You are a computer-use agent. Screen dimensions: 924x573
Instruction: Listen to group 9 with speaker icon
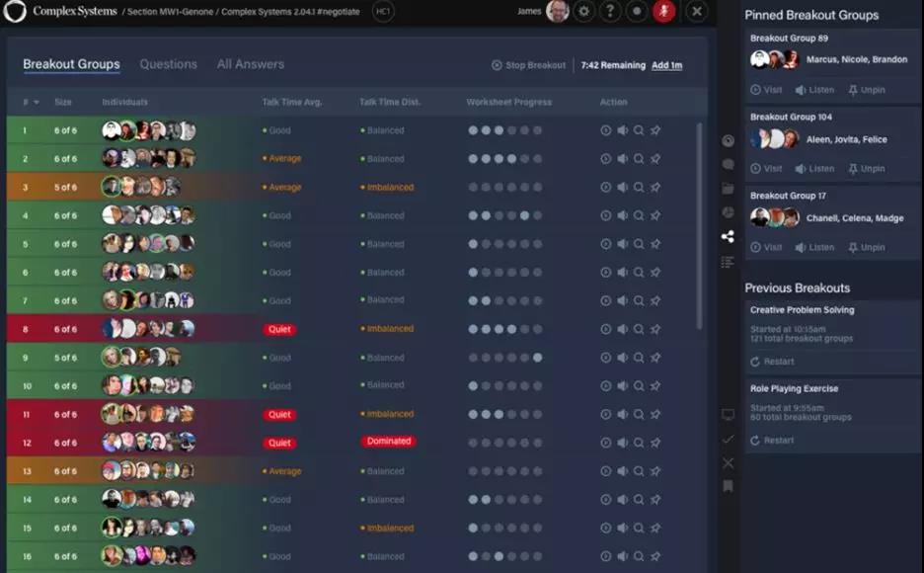click(x=622, y=358)
